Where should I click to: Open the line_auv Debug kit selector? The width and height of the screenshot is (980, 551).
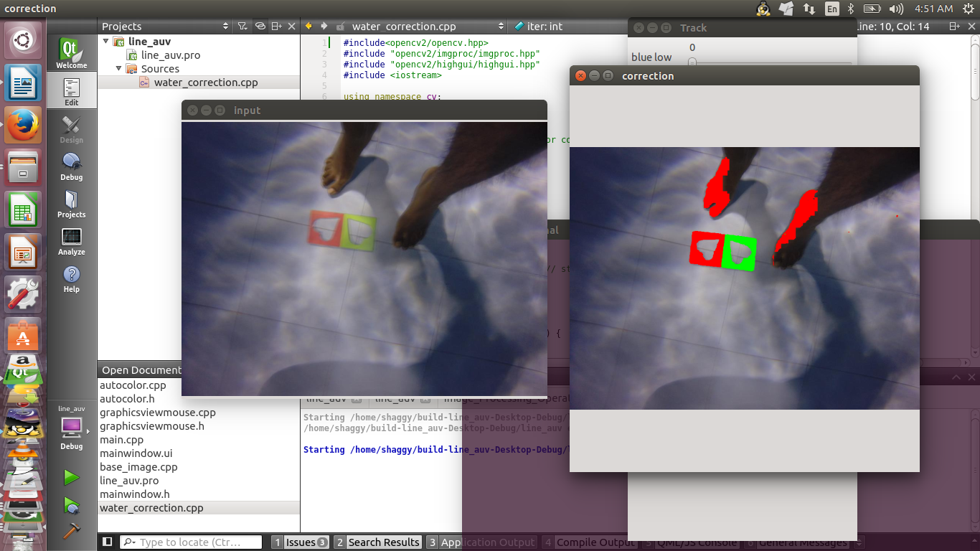(71, 428)
